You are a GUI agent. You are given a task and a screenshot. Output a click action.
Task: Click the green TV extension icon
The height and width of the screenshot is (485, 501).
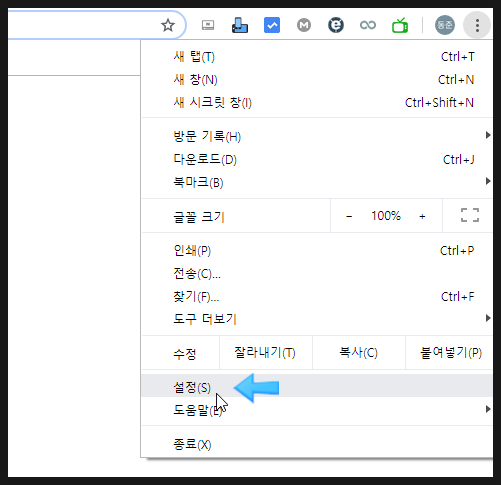400,25
